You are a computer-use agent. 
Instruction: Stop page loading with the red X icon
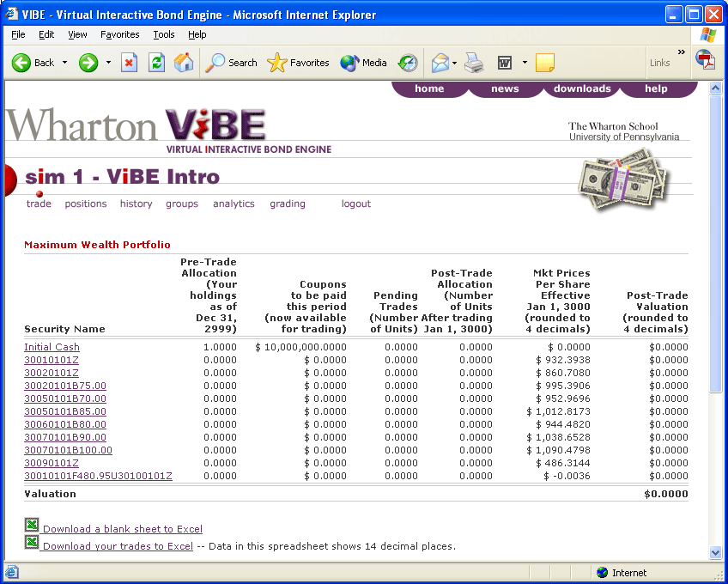point(129,63)
